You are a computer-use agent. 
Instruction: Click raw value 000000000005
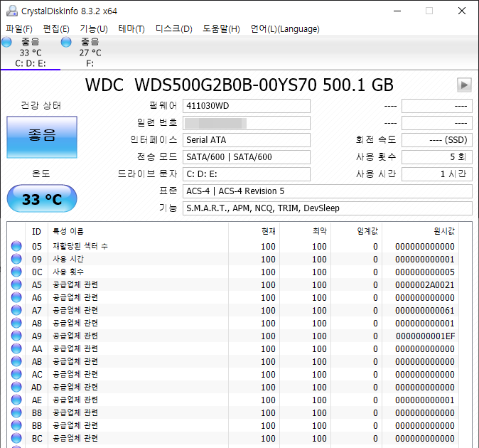click(x=425, y=272)
